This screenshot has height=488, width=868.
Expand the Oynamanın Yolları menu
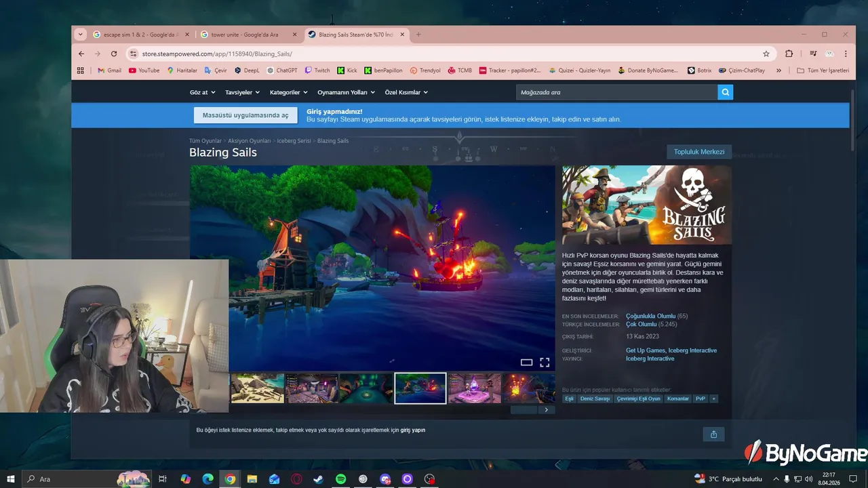[x=346, y=92]
